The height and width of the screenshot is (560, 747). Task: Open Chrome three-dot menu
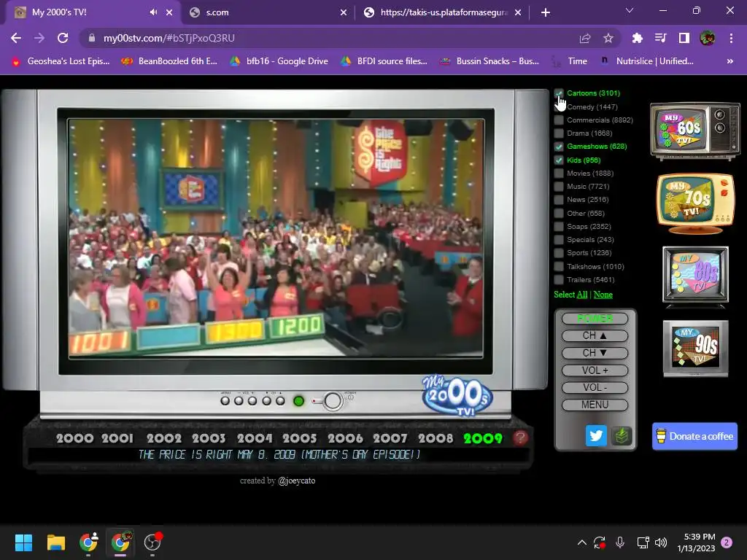[x=731, y=38]
